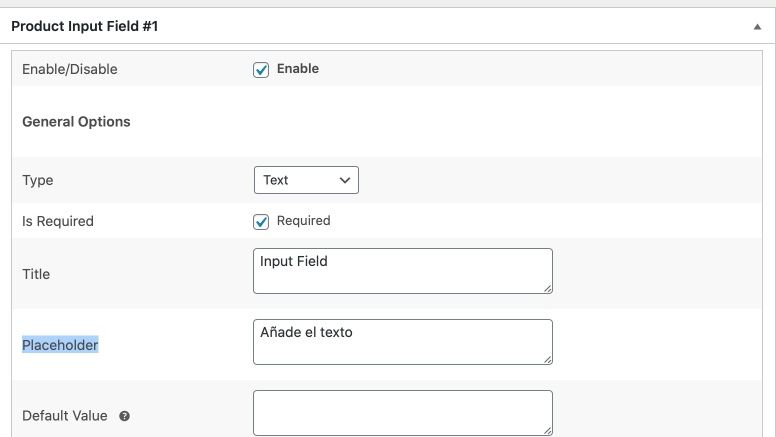Click the Title row label
This screenshot has height=437, width=776.
(x=36, y=274)
